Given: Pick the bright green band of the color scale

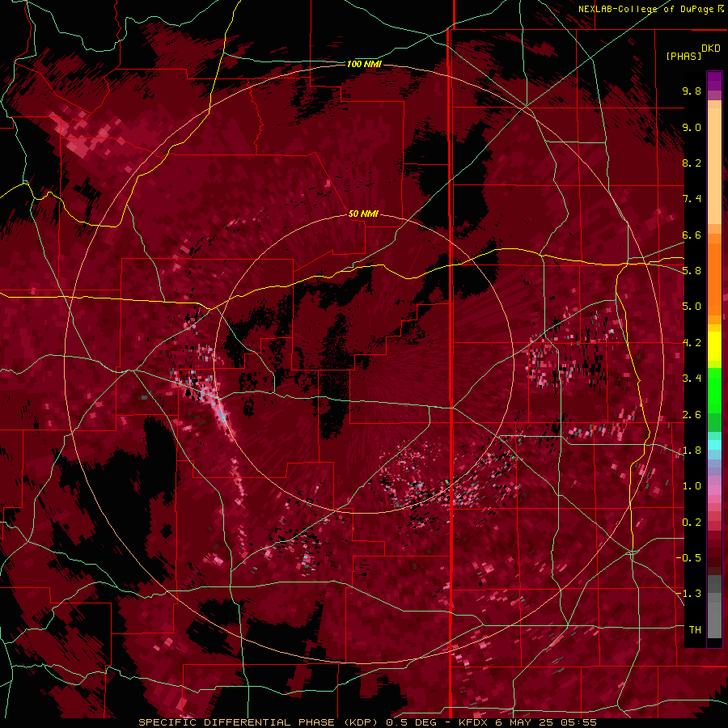Looking at the screenshot, I should tap(714, 391).
